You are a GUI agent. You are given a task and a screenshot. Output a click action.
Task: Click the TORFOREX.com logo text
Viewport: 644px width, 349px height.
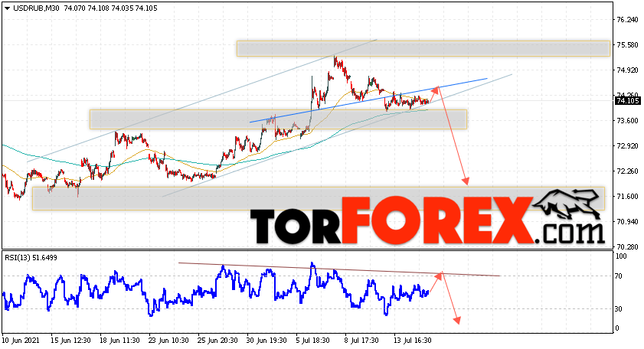click(x=427, y=221)
